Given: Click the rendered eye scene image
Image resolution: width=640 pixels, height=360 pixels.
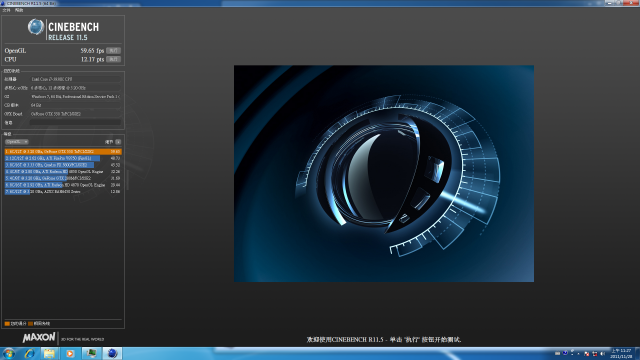Looking at the screenshot, I should click(384, 173).
